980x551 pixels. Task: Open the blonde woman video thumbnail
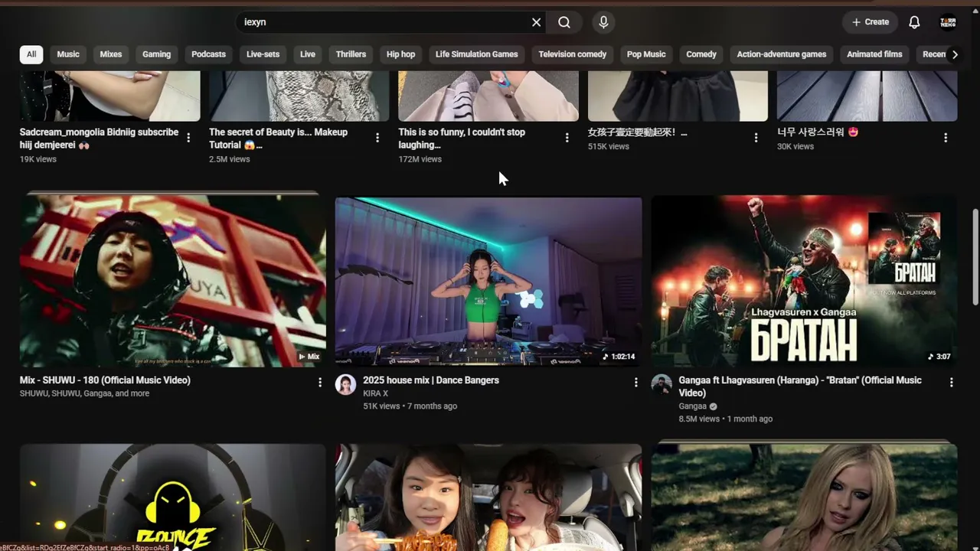tap(804, 497)
